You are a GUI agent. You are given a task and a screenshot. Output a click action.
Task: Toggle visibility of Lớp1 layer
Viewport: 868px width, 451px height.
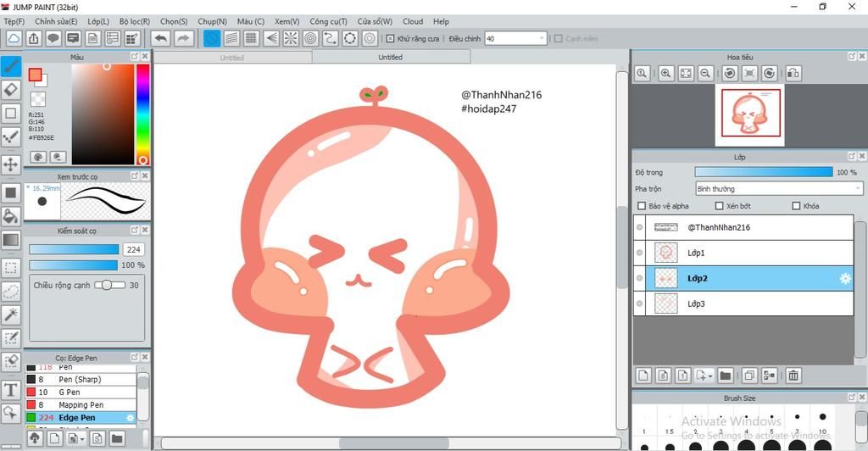(x=640, y=253)
